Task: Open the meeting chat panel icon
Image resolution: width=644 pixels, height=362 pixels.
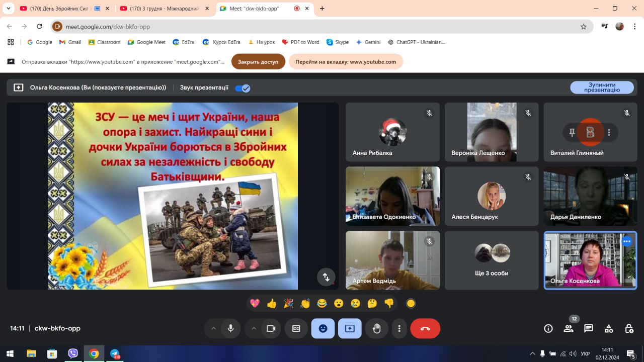Action: [588, 328]
